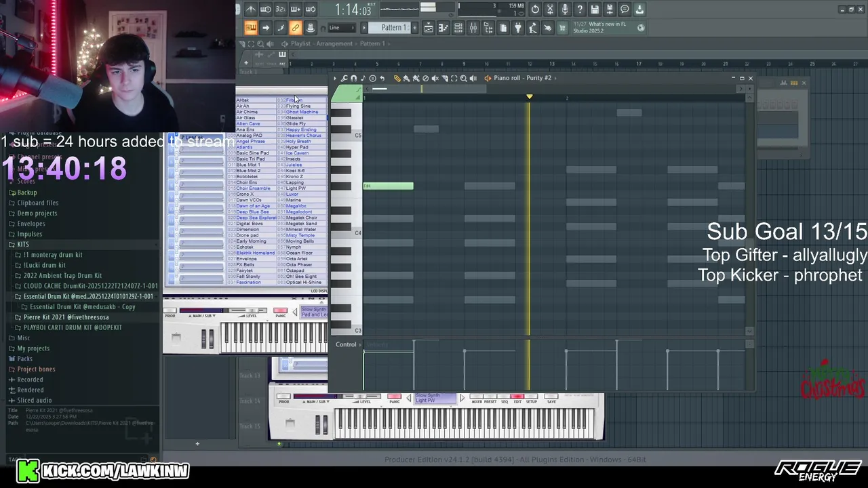The height and width of the screenshot is (488, 868).
Task: Toggle piano roll magnet snap icon
Action: coord(354,79)
